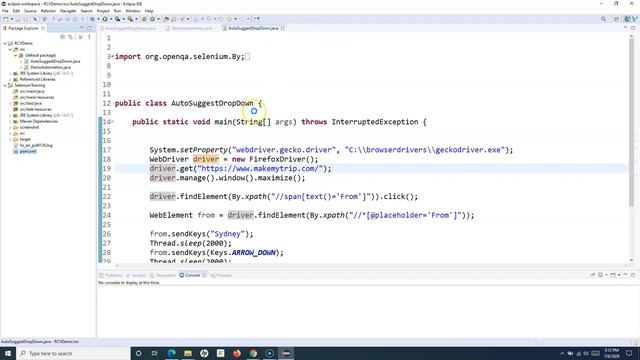Screen dimensions: 640x360
Task: Click the Open Type toolbar icon
Action: pos(166,19)
